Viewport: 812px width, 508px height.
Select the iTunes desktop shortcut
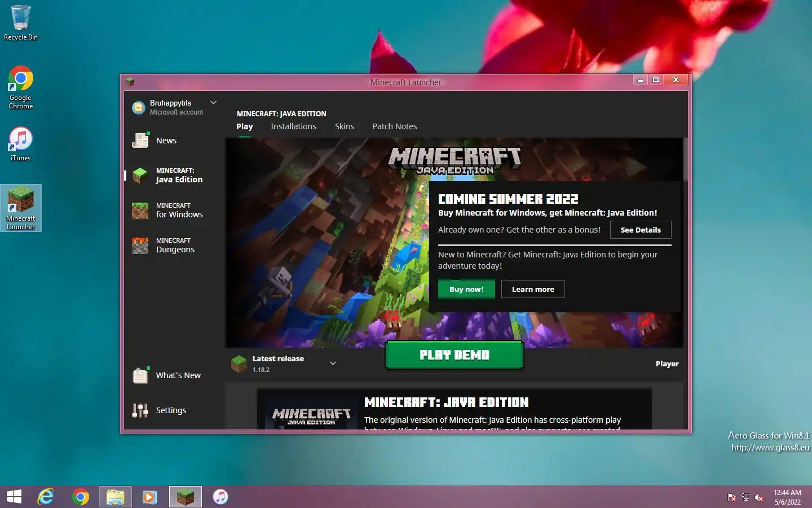pos(21,143)
